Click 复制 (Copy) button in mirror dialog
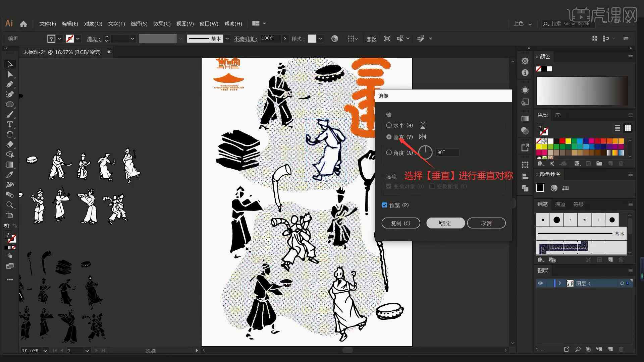The width and height of the screenshot is (644, 362). pos(401,223)
